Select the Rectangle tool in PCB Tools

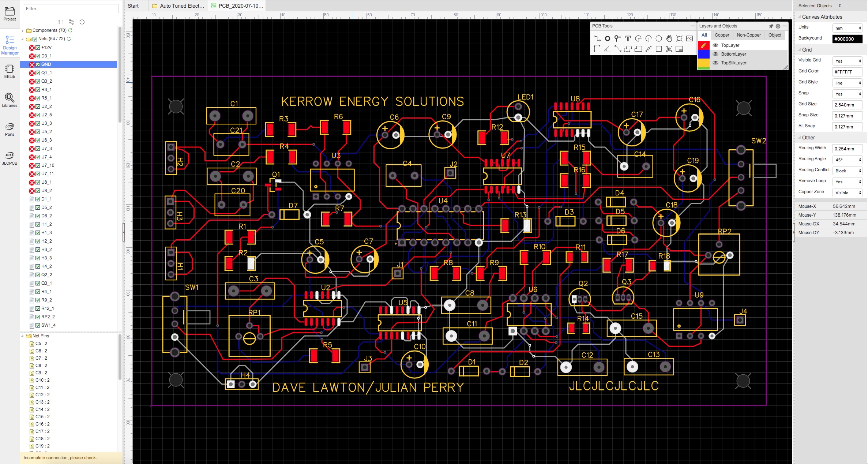659,49
